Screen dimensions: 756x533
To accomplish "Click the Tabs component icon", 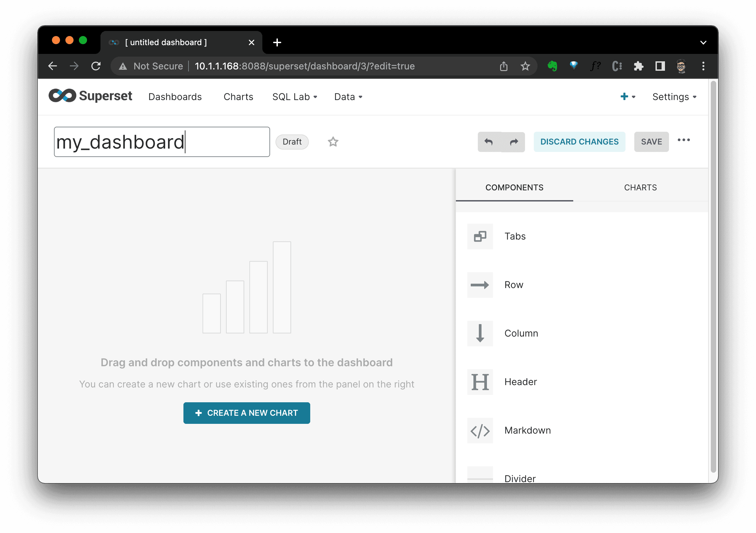I will click(480, 237).
